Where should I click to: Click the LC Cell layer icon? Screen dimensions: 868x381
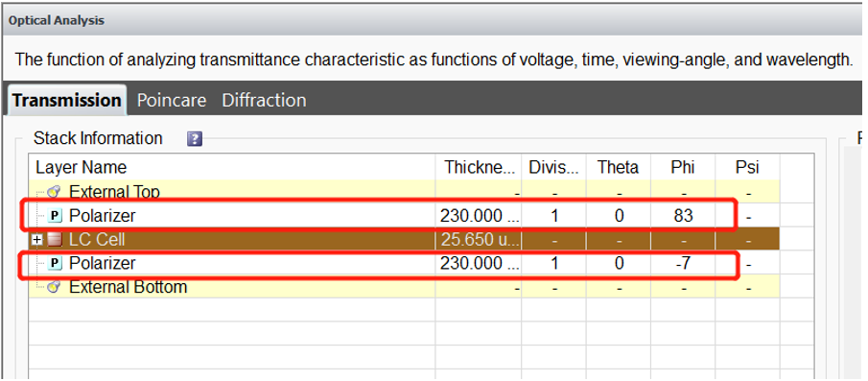(x=55, y=239)
